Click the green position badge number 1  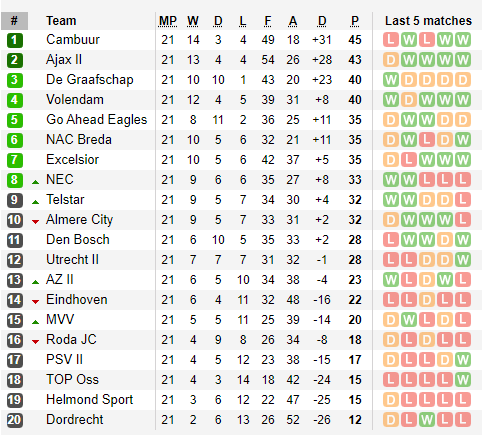(15, 40)
